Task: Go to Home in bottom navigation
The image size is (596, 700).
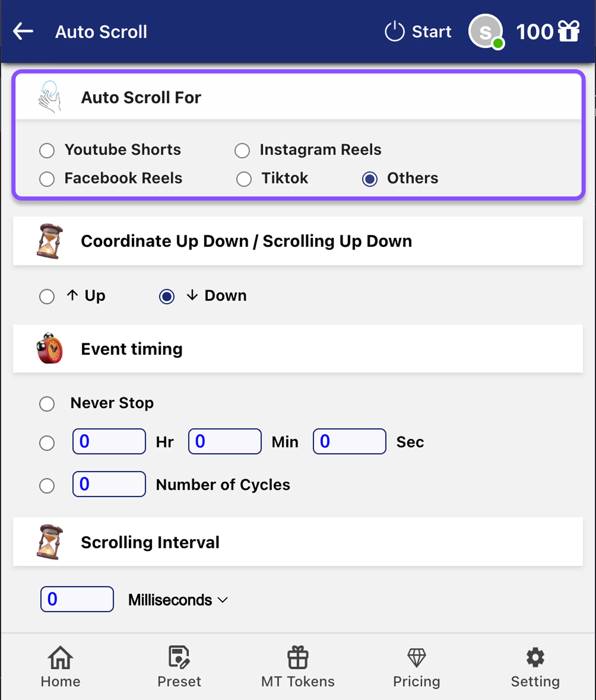Action: point(61,666)
